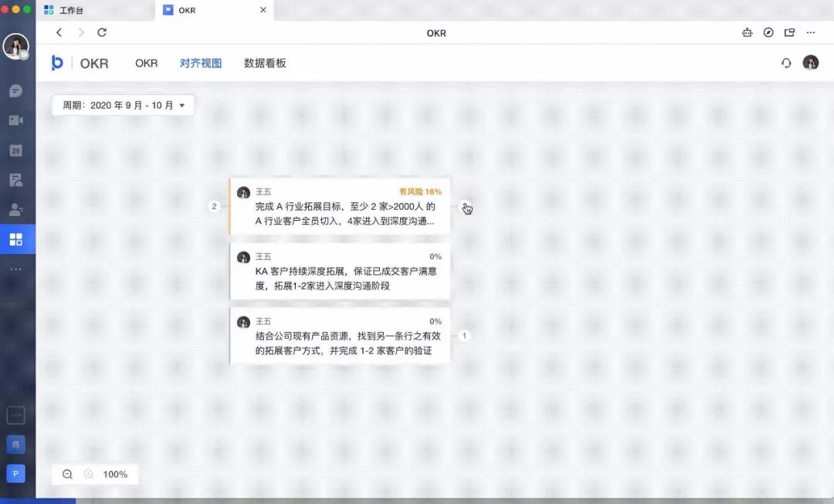Reload the OKR page
This screenshot has width=834, height=504.
click(102, 32)
